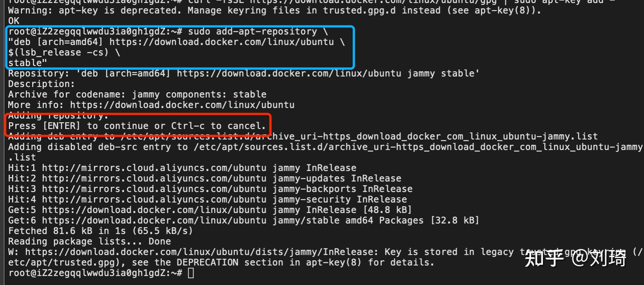Click the "Press [ENTER] to continue" prompt text
The width and height of the screenshot is (644, 285).
click(x=137, y=126)
